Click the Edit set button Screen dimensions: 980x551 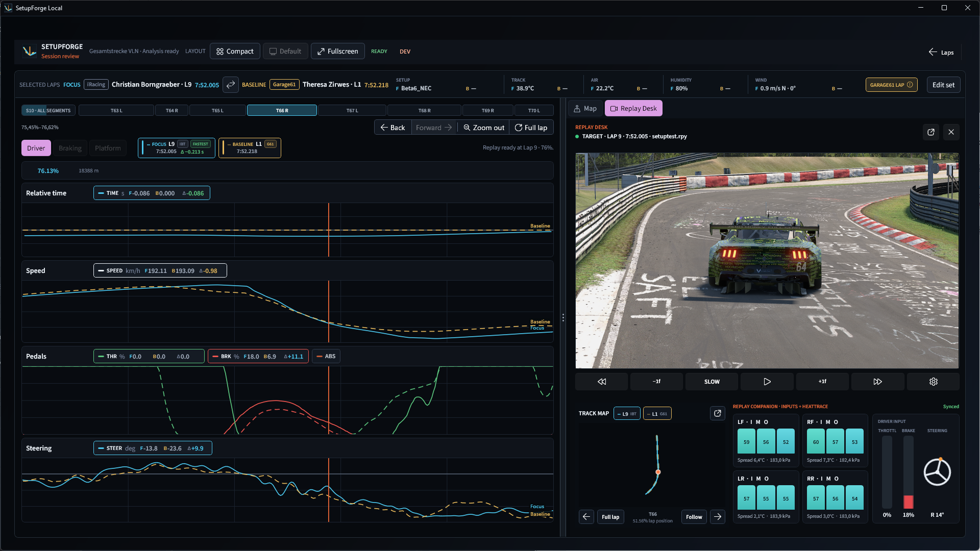(x=943, y=85)
